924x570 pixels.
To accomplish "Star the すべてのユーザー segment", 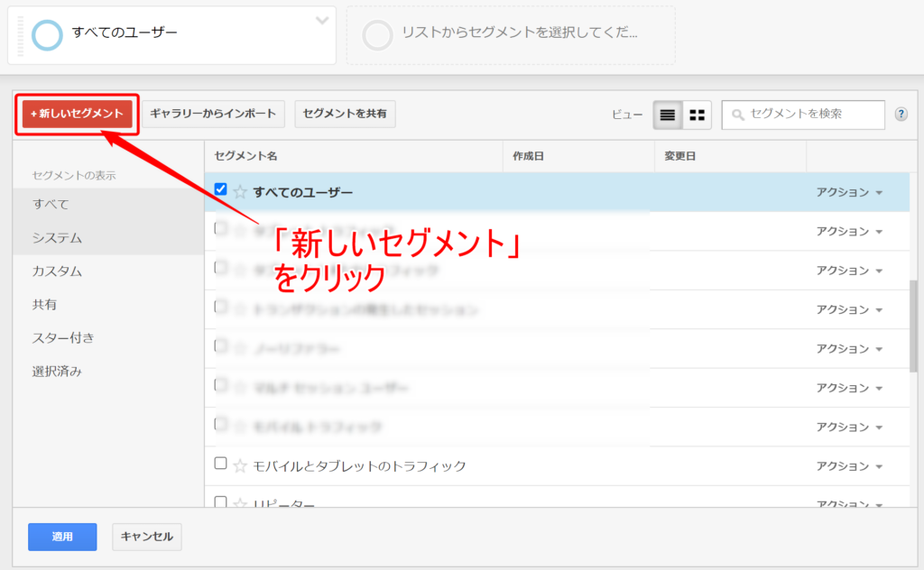I will (240, 192).
